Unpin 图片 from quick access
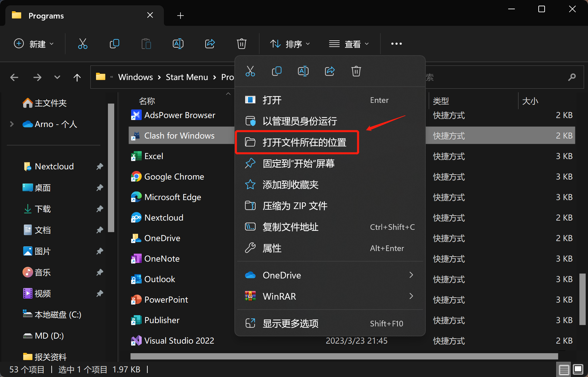Screen dimensions: 588x377 (x=100, y=251)
